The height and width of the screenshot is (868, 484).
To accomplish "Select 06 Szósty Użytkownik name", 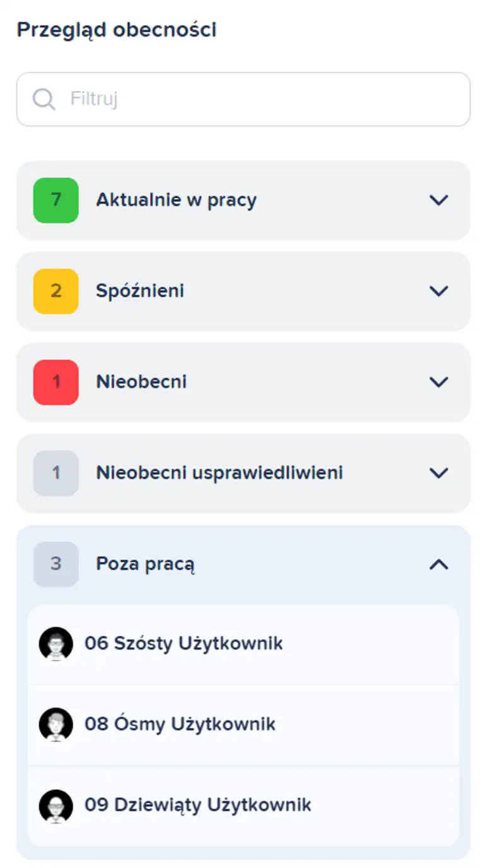I will (x=183, y=643).
